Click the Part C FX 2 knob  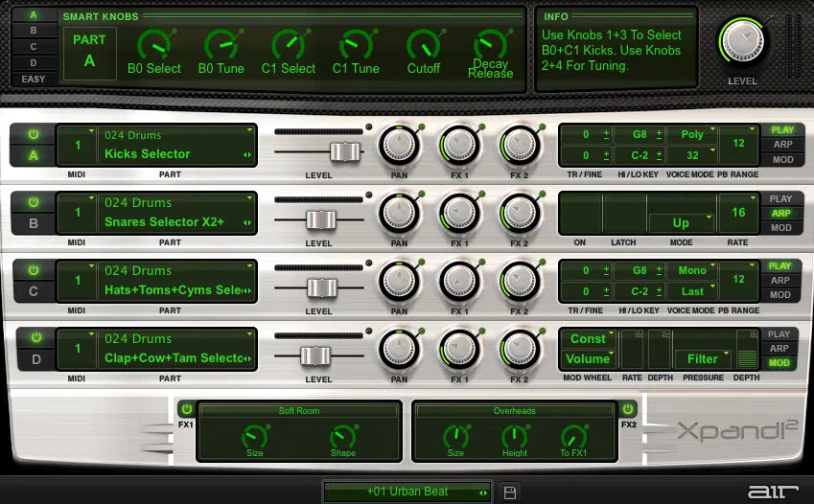pyautogui.click(x=519, y=281)
